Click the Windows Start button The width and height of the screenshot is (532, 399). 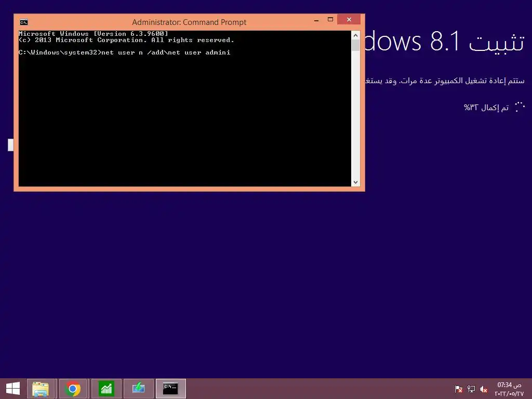pyautogui.click(x=13, y=389)
